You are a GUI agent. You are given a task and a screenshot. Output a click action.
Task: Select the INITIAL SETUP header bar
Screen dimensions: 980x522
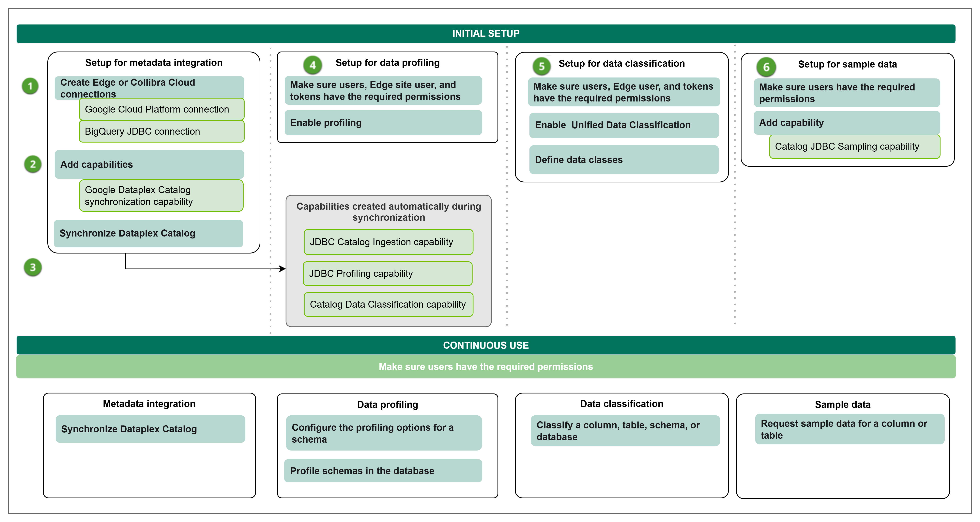[485, 34]
